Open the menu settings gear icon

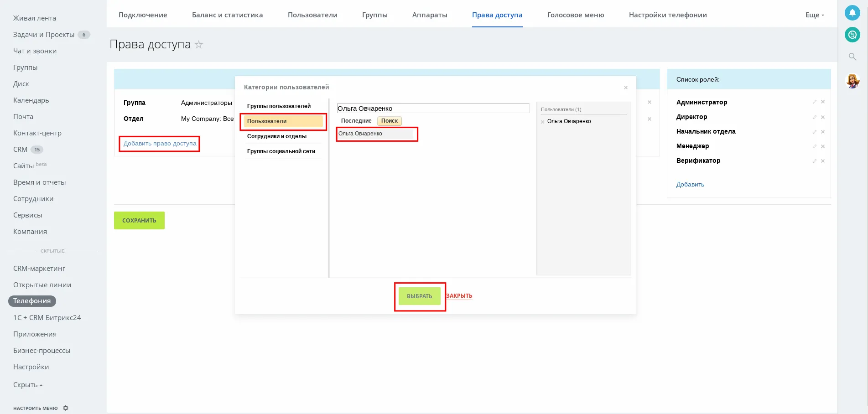click(66, 408)
